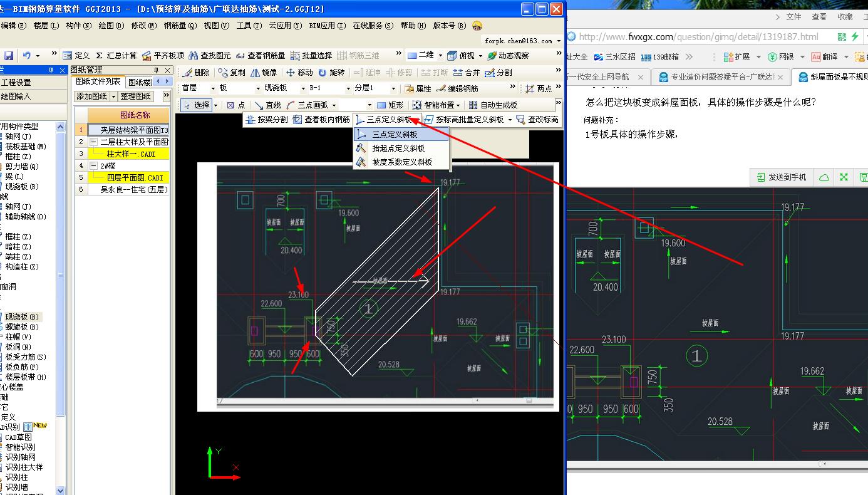
Task: Click 查看板内钢筋 view slab rebar
Action: pos(321,120)
